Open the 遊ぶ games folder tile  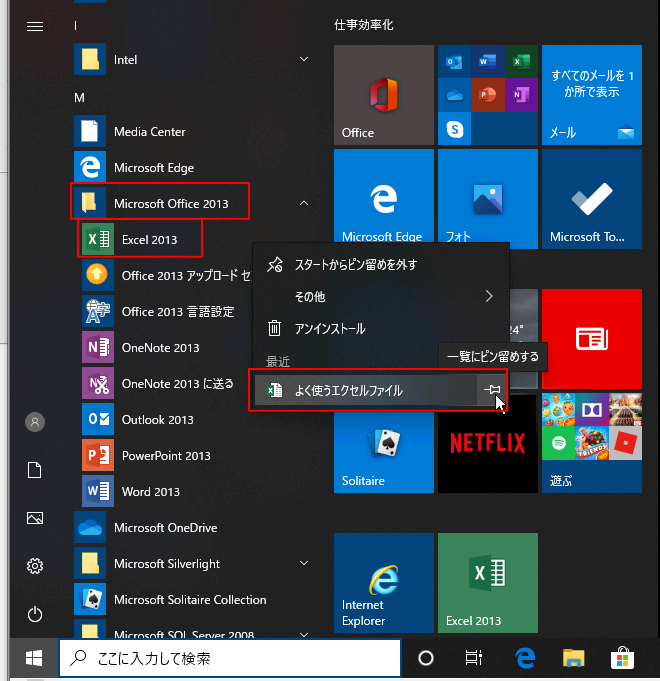[592, 443]
